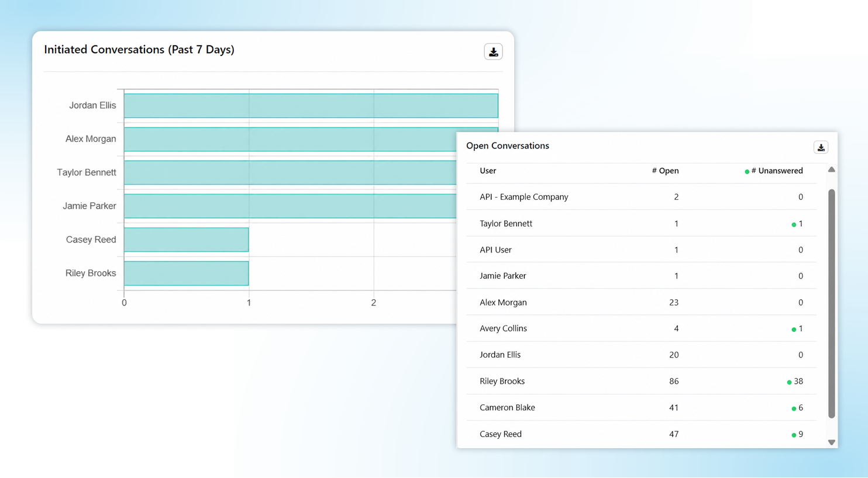Click the Open Conversations panel title

coord(508,146)
